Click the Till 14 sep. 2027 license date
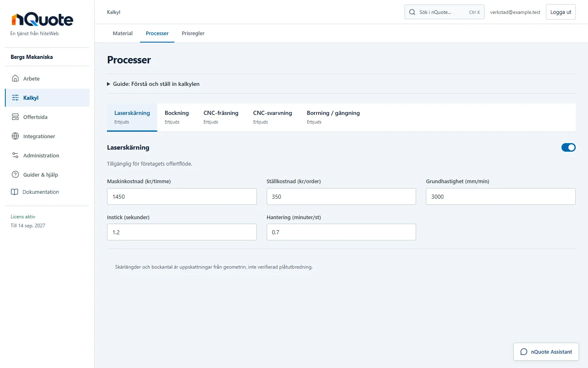The image size is (588, 368). tap(28, 226)
